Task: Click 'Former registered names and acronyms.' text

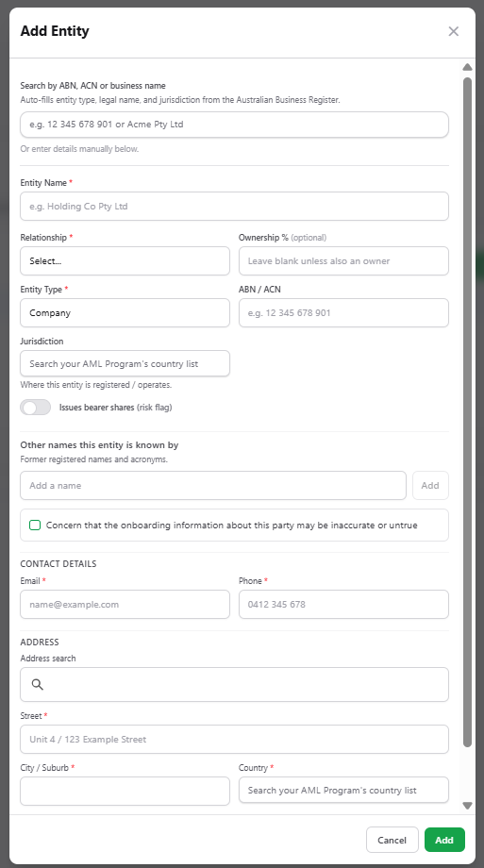Action: click(94, 459)
